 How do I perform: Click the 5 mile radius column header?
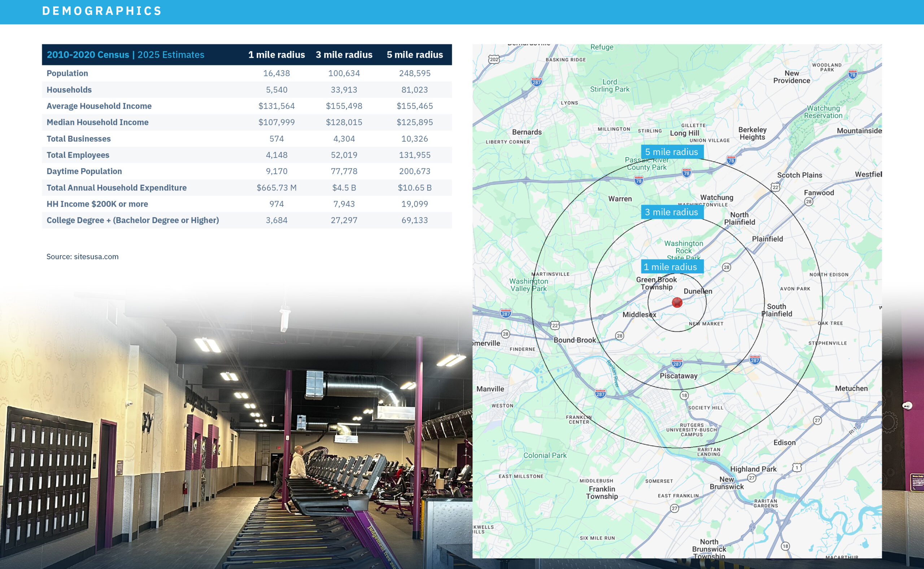click(414, 55)
